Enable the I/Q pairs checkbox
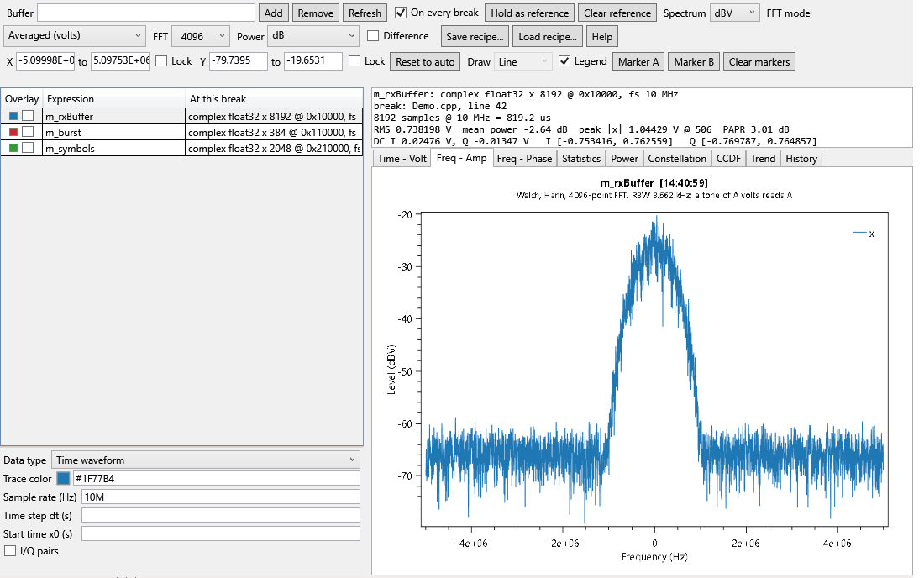 10,551
